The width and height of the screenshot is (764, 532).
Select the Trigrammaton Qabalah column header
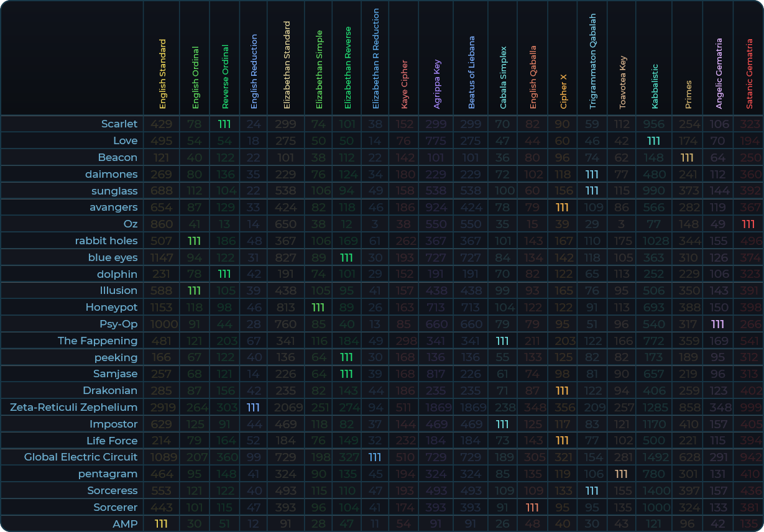pos(592,62)
